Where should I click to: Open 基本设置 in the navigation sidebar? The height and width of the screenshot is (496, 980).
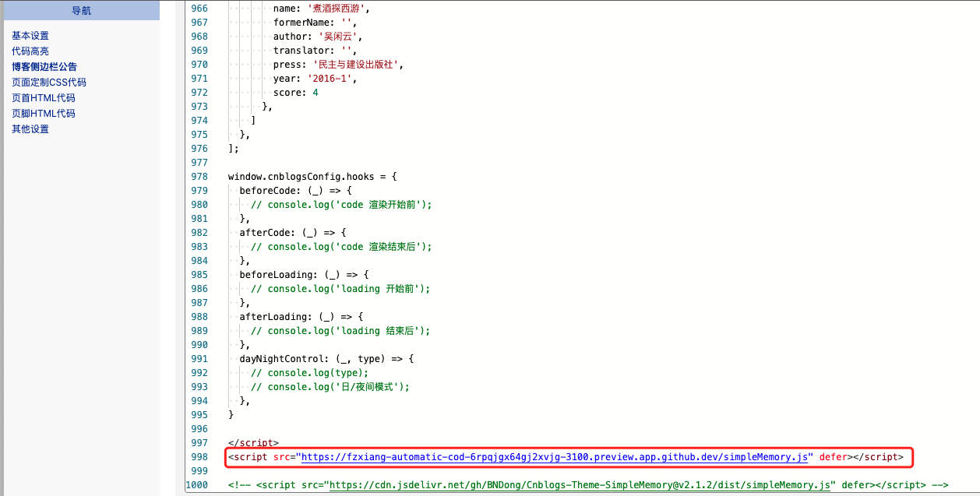(x=30, y=36)
